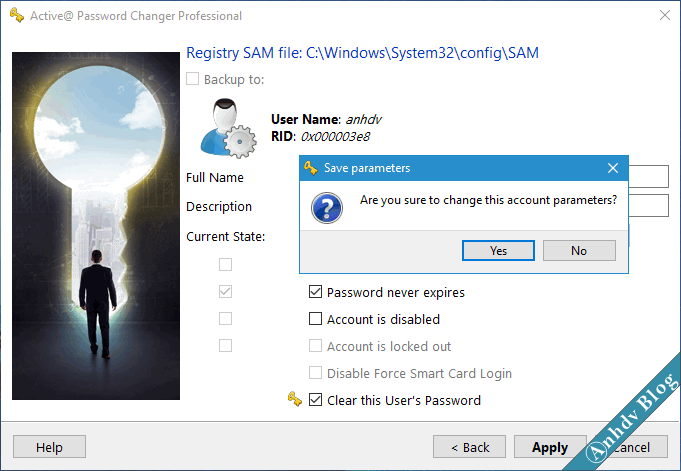Click the user name value anhdv
This screenshot has width=681, height=471.
364,119
